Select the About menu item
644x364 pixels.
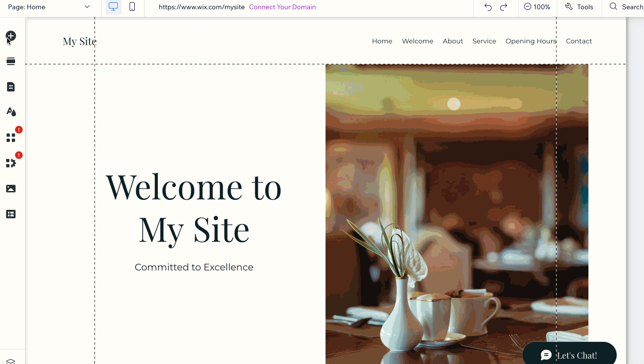[x=453, y=41]
